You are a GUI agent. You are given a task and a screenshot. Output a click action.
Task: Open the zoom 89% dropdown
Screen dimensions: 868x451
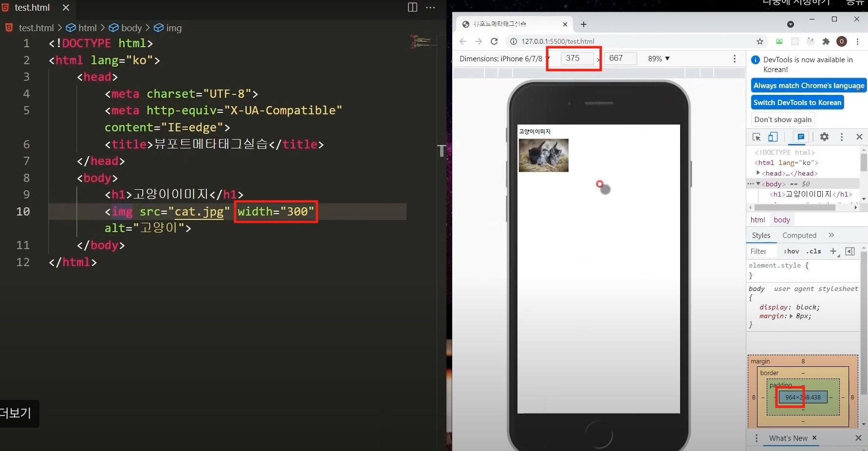[659, 58]
